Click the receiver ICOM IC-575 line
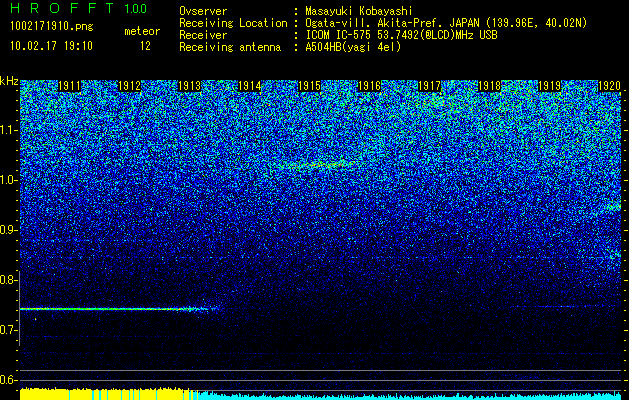 pos(401,35)
